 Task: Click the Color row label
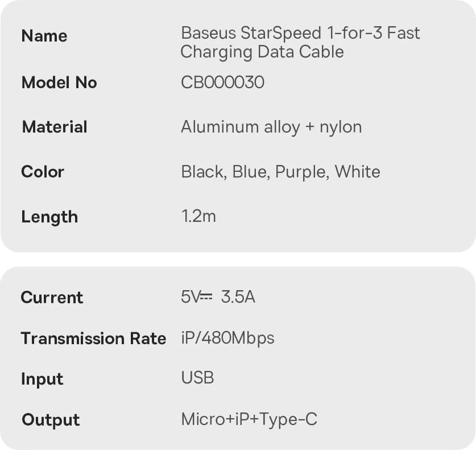[43, 172]
